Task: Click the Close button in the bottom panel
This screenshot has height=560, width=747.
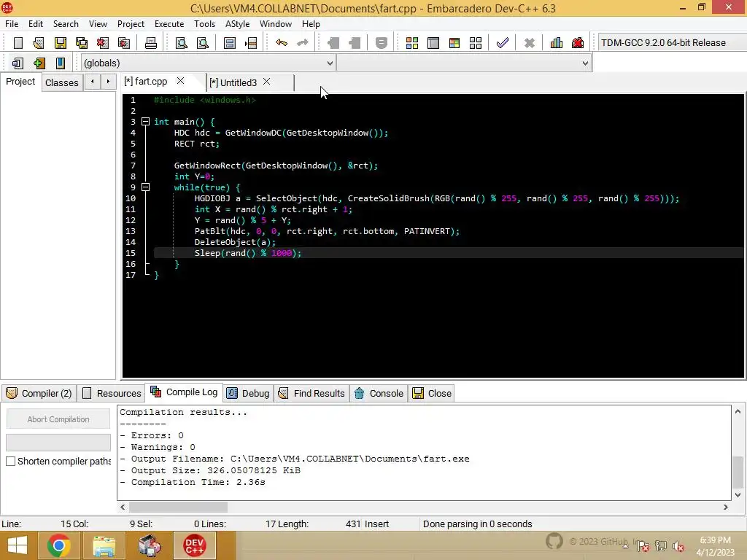Action: pyautogui.click(x=432, y=393)
